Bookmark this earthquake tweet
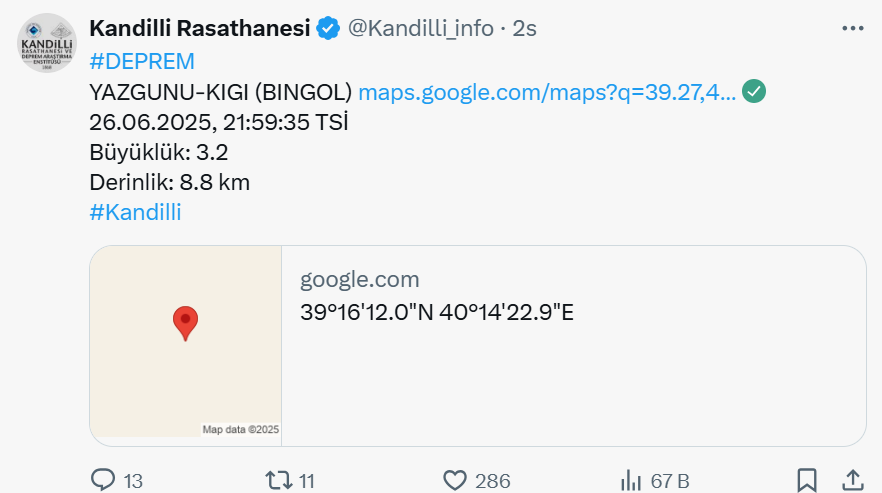 [807, 481]
